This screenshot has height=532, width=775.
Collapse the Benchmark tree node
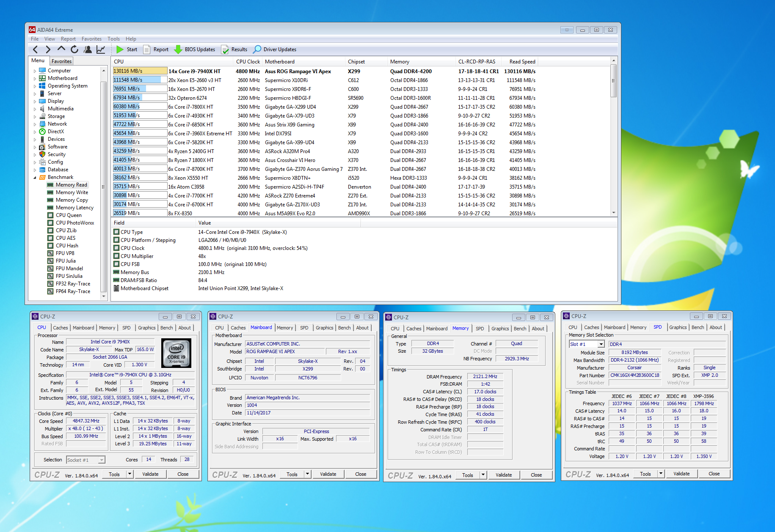coord(35,178)
